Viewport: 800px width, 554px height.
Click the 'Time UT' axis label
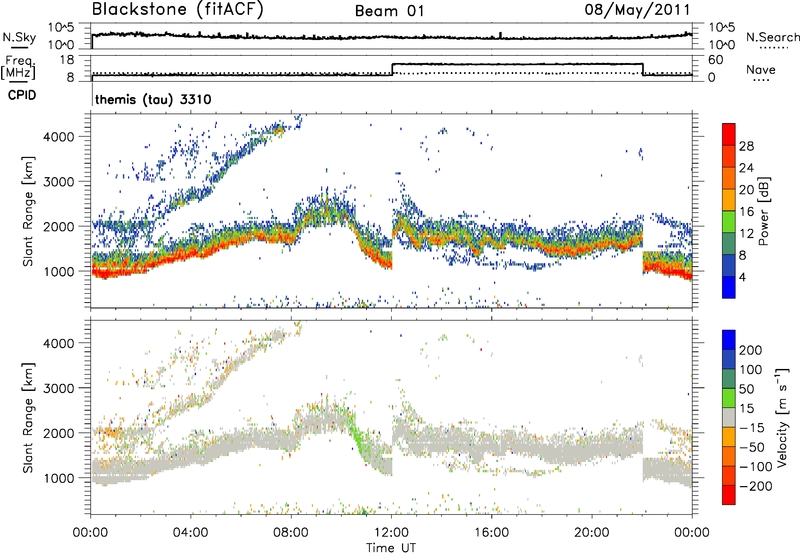pyautogui.click(x=391, y=547)
